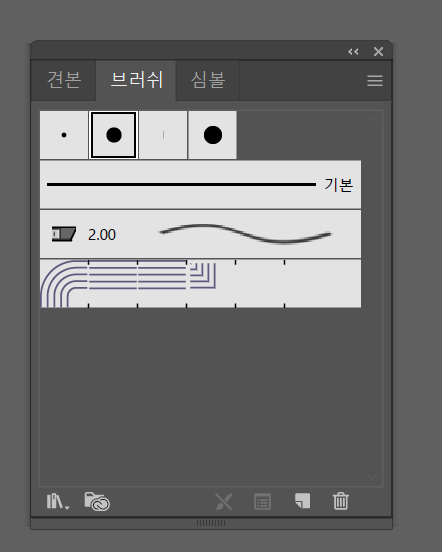442x552 pixels.
Task: Choose the 기본 basic stroke brush
Action: tap(201, 184)
